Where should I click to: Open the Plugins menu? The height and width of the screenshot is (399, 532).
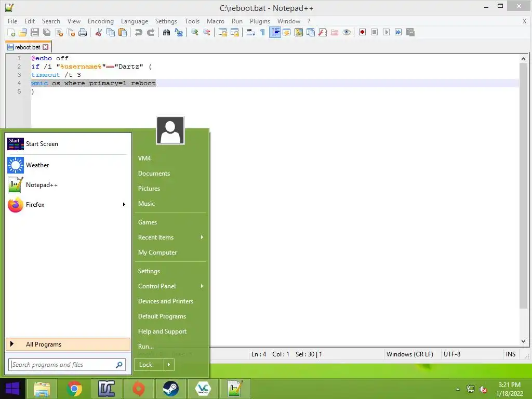[260, 21]
